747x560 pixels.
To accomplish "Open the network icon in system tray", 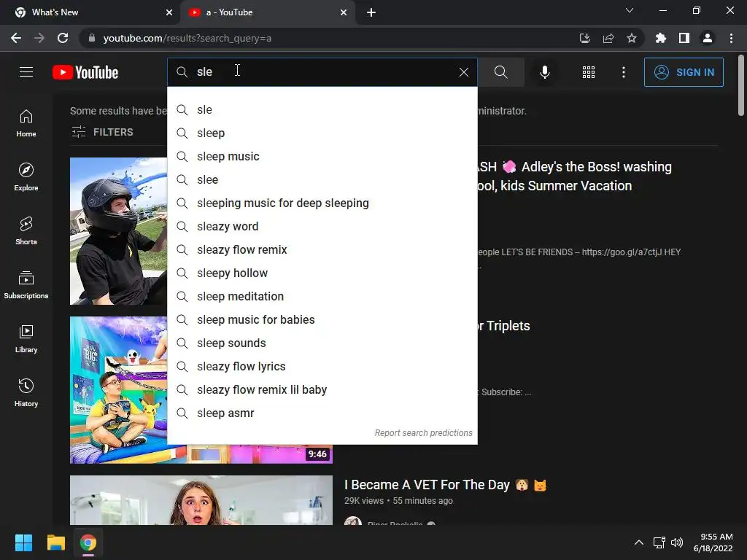I will click(659, 542).
